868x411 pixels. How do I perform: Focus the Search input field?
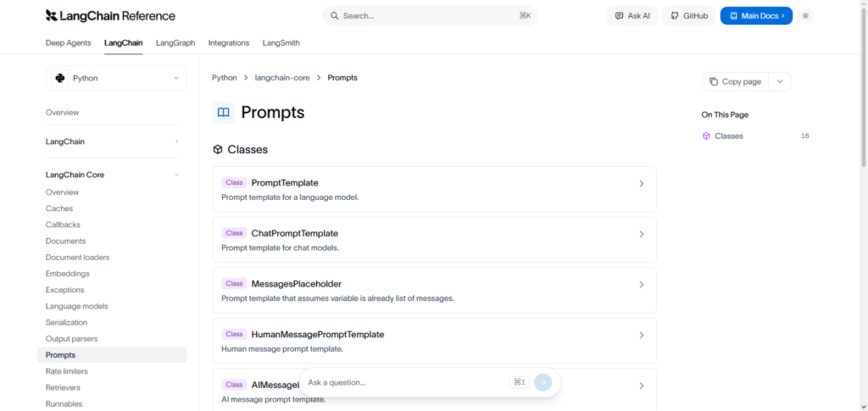click(x=430, y=16)
